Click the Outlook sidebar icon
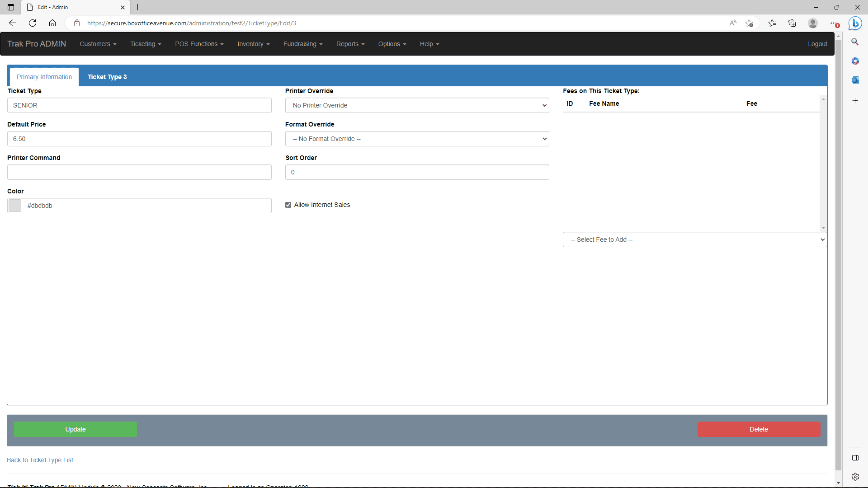This screenshot has width=868, height=488. 855,80
